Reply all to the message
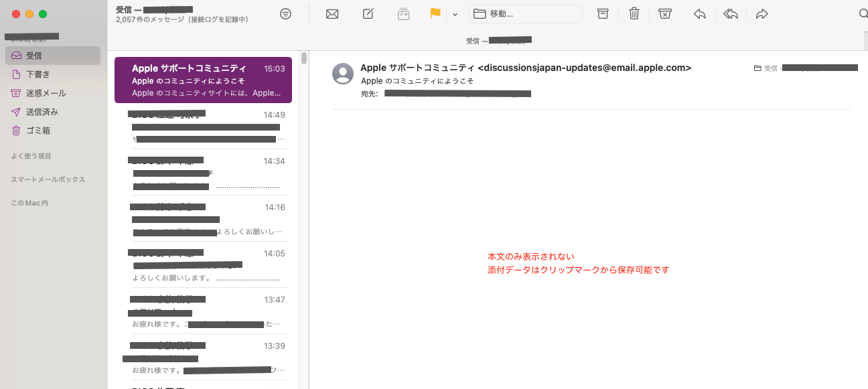Image resolution: width=868 pixels, height=389 pixels. coord(731,14)
